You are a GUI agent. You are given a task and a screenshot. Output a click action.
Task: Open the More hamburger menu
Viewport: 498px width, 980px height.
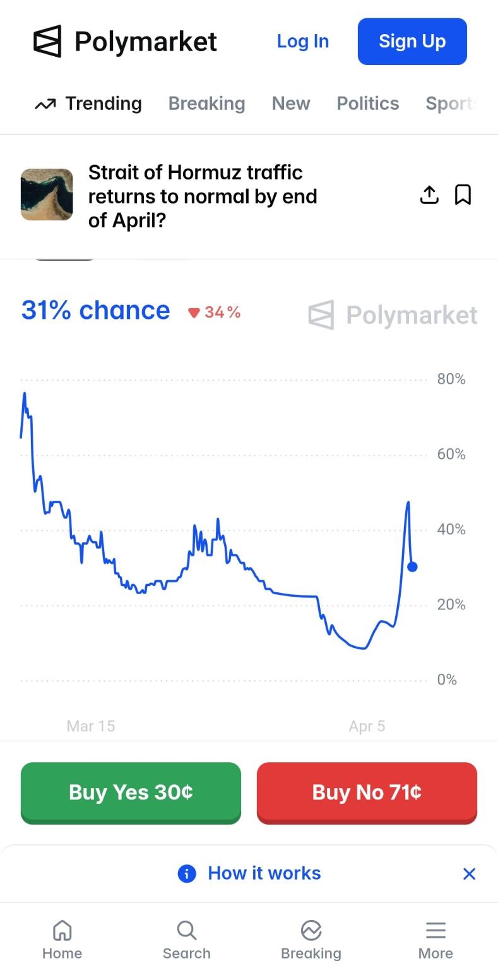(x=436, y=939)
